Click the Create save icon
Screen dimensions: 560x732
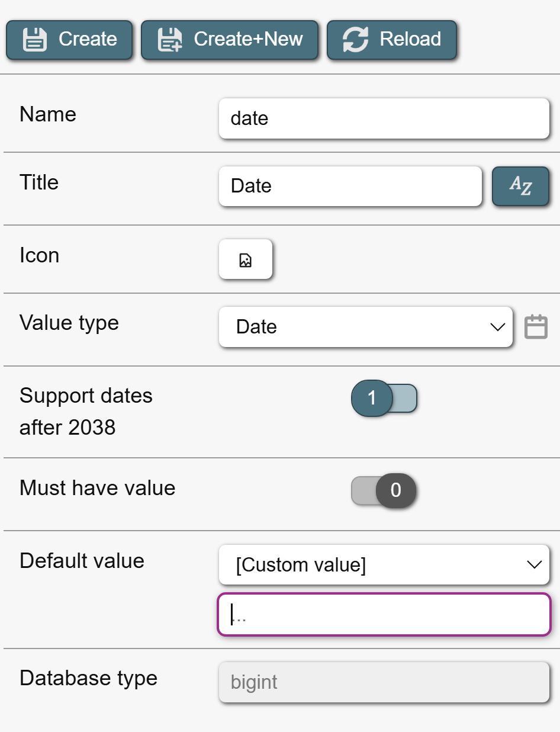coord(35,40)
